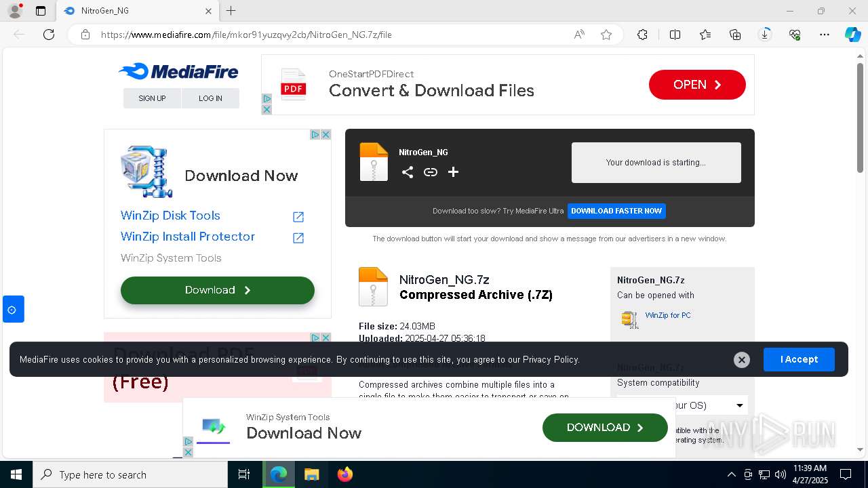Open WinZip for PC link
The width and height of the screenshot is (868, 488).
tap(668, 315)
